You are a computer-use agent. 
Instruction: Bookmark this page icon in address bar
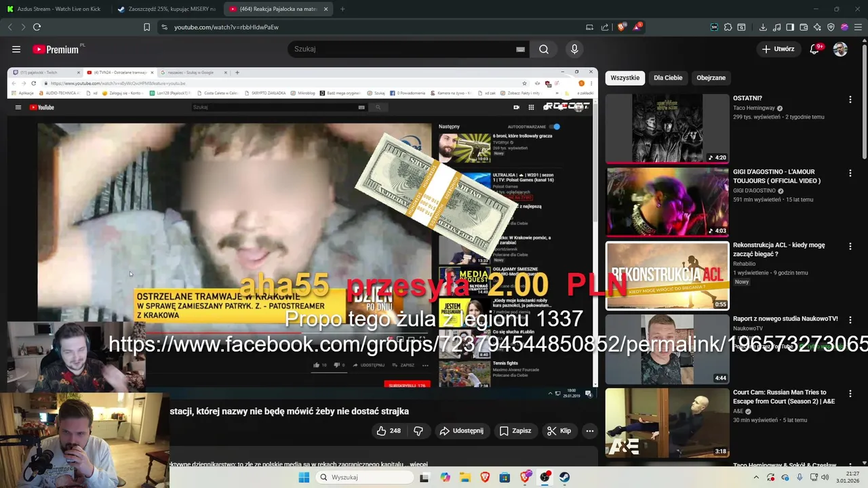pos(146,27)
